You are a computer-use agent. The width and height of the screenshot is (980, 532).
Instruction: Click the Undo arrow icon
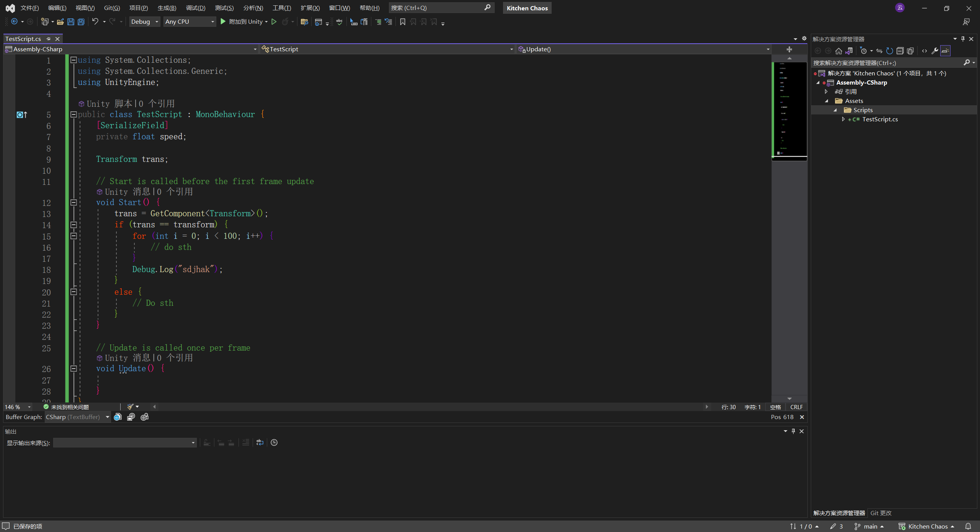pyautogui.click(x=95, y=22)
